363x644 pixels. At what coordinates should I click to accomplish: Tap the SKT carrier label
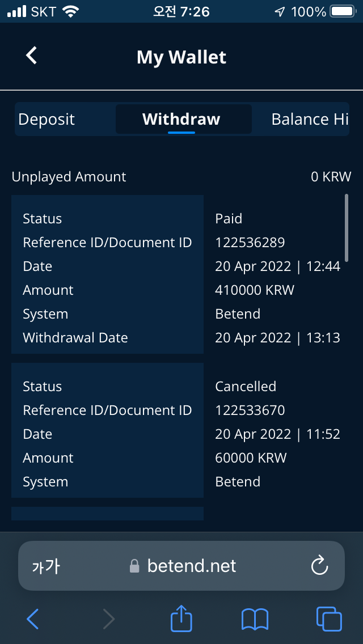(44, 11)
